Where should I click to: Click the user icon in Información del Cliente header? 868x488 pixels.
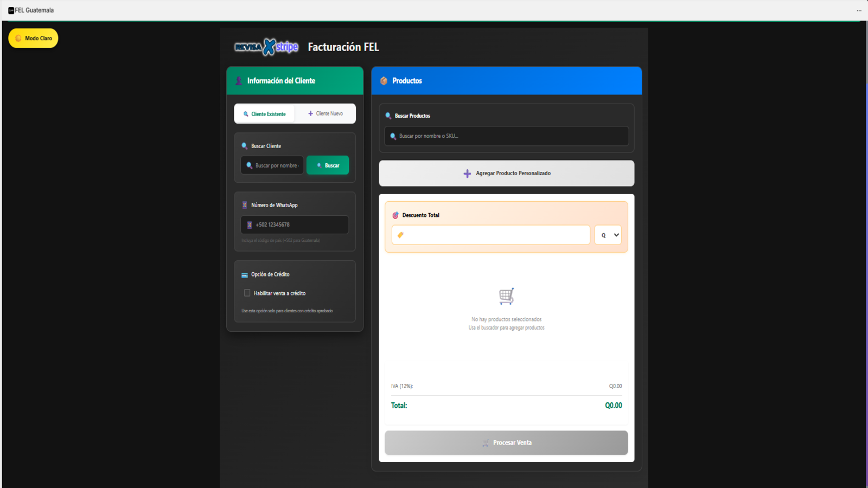point(239,81)
